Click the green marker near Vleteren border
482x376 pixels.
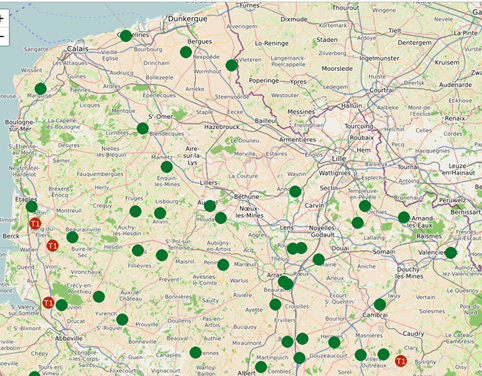pyautogui.click(x=231, y=65)
